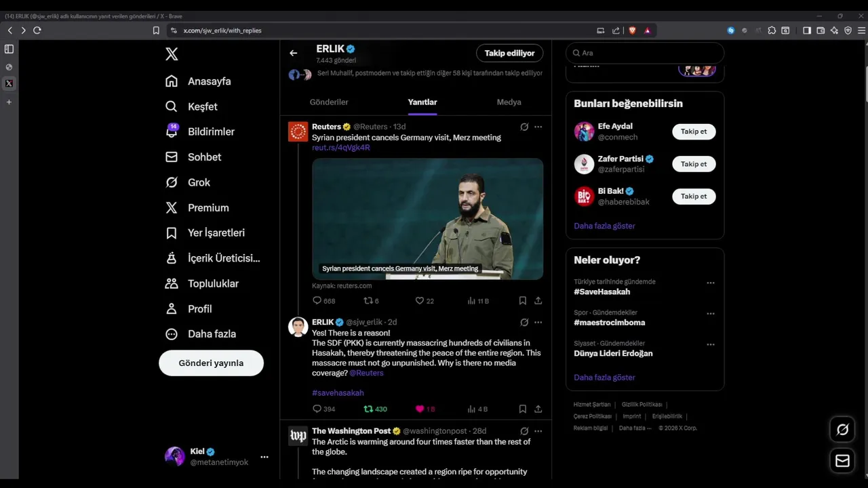Screen dimensions: 868x488
Task: Click Gönderi yayınla post button
Action: pyautogui.click(x=211, y=363)
